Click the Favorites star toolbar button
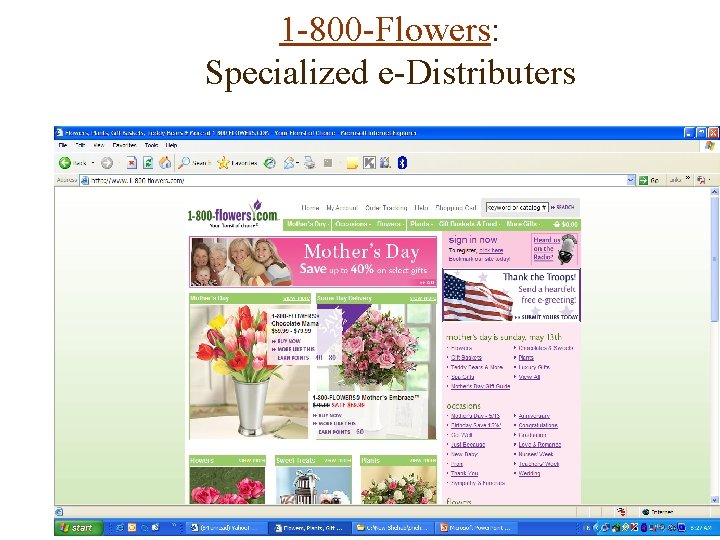 [237, 163]
